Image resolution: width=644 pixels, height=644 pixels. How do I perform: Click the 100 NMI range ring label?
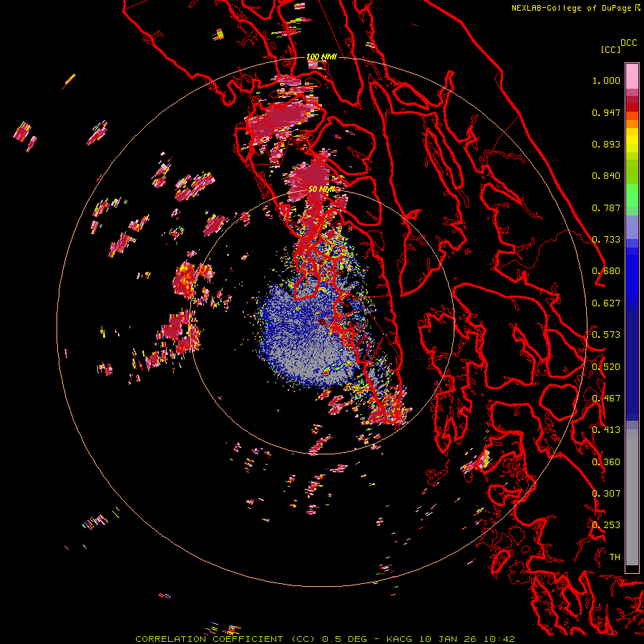click(321, 57)
